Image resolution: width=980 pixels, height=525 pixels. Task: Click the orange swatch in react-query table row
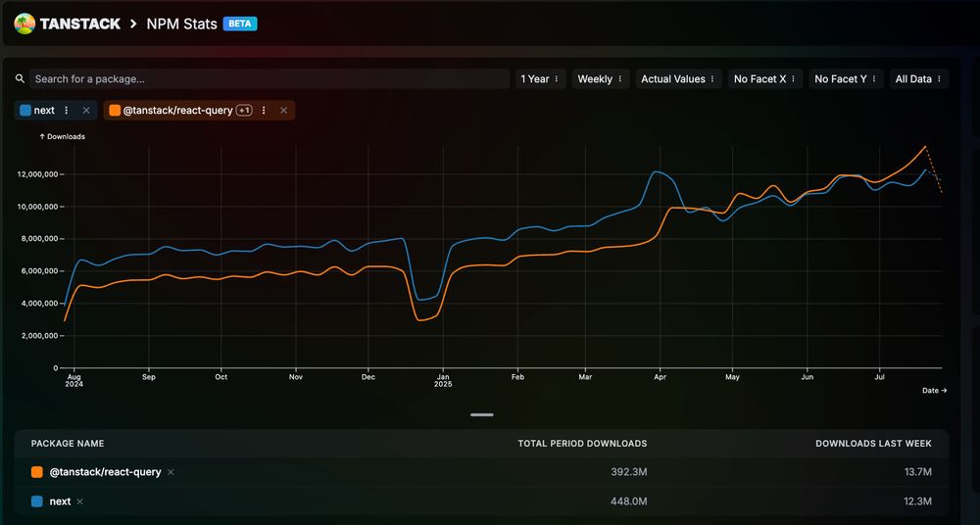tap(37, 472)
